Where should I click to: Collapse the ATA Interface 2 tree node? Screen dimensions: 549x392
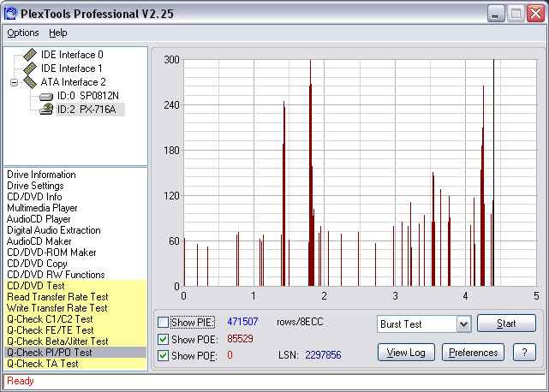14,83
